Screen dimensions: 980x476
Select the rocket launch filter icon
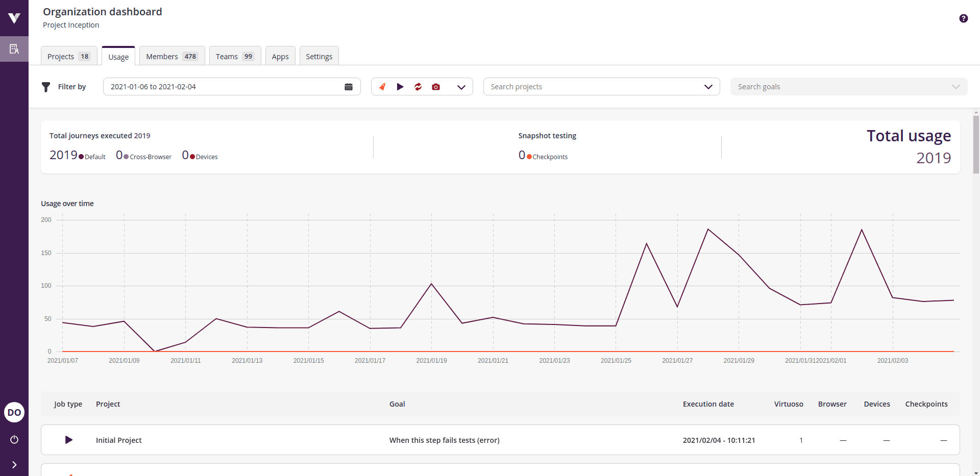(382, 87)
